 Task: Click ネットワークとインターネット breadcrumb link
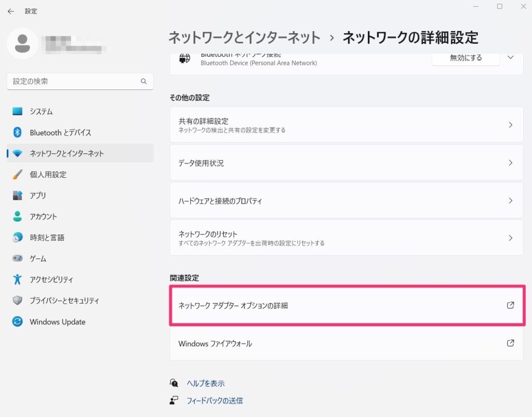click(x=244, y=37)
